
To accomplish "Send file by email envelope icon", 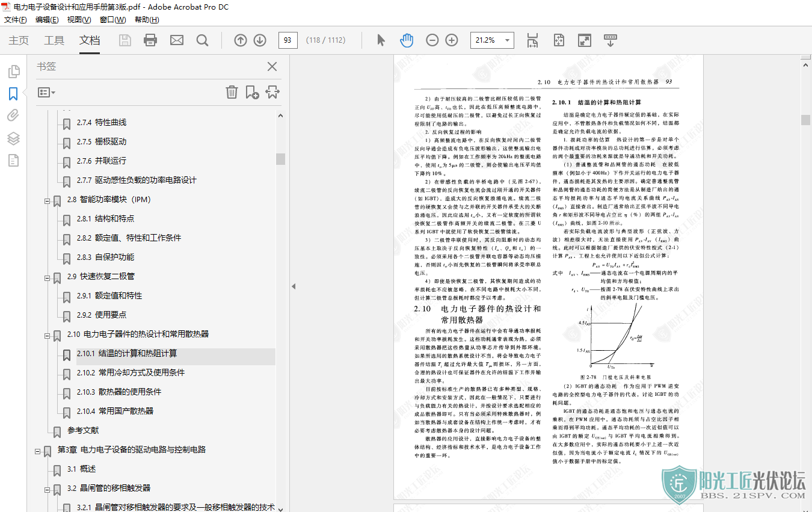I will click(x=177, y=40).
